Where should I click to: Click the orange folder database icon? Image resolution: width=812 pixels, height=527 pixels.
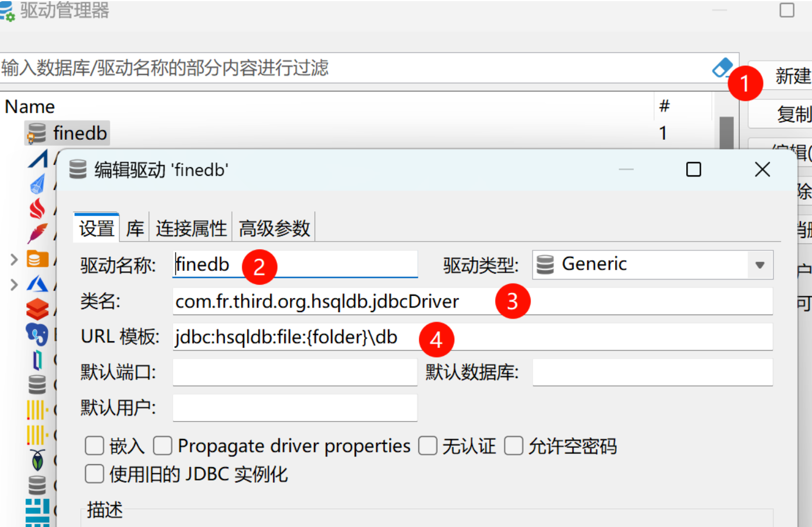tap(38, 259)
